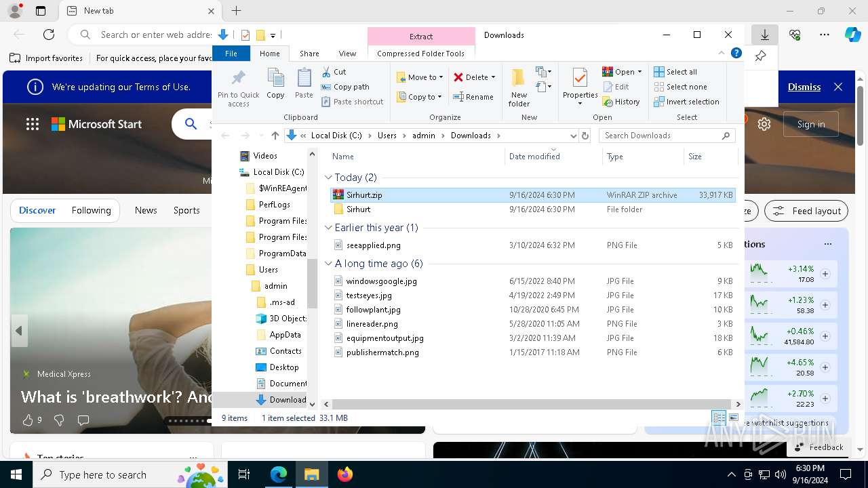The width and height of the screenshot is (868, 488).
Task: Click the Edit command in Open group
Action: pyautogui.click(x=616, y=87)
